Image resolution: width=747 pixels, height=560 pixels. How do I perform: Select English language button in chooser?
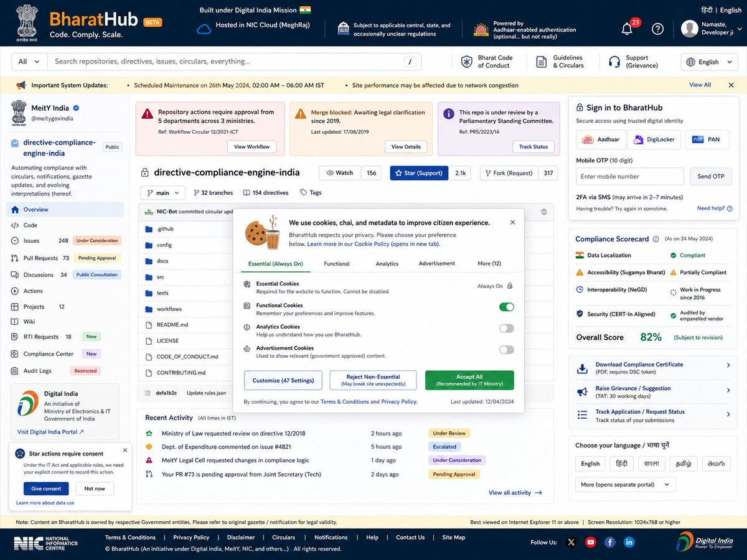590,464
